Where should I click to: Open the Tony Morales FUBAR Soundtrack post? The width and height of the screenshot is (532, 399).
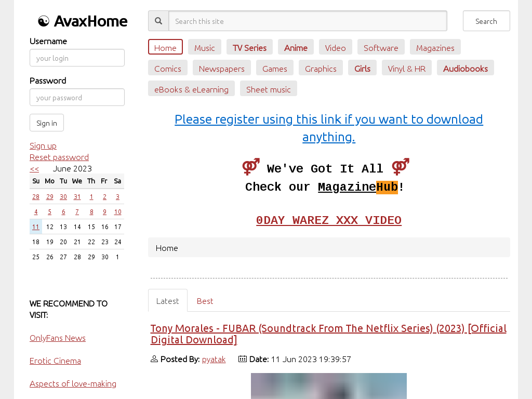click(328, 334)
